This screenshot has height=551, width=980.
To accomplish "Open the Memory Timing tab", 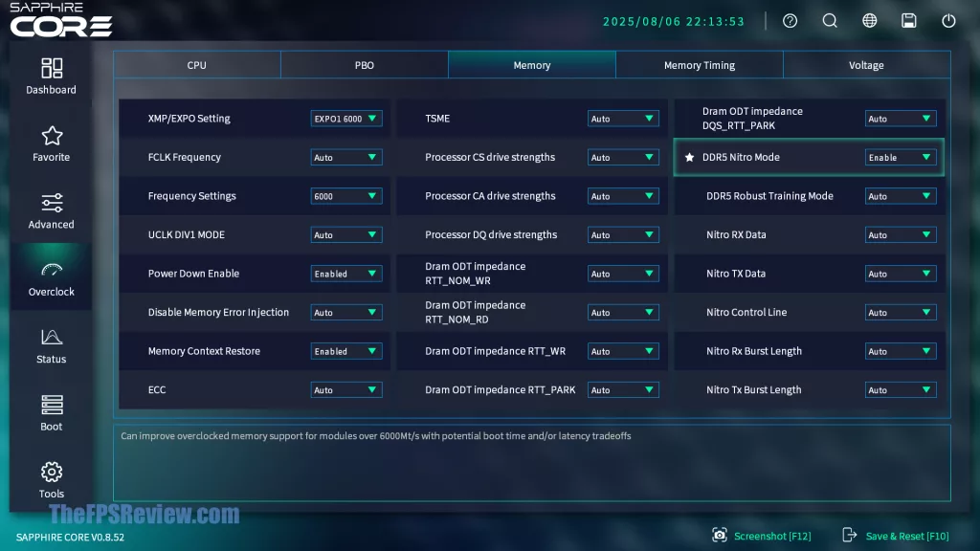I will click(x=700, y=65).
